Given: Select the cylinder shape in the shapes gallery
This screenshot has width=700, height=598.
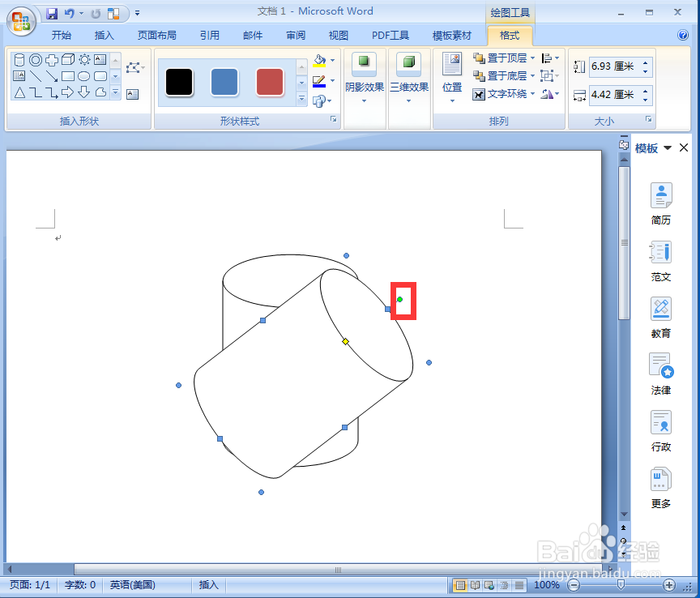Looking at the screenshot, I should (x=19, y=59).
